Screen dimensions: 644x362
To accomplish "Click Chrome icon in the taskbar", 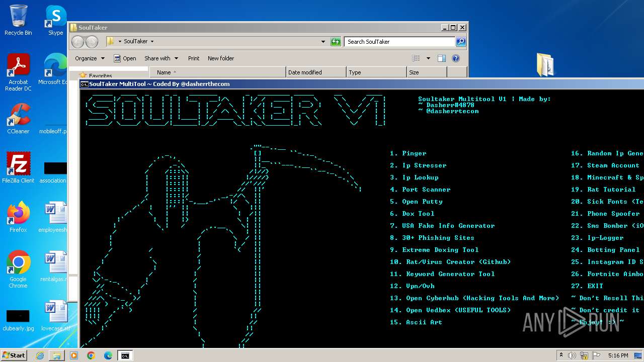I will coord(91,355).
